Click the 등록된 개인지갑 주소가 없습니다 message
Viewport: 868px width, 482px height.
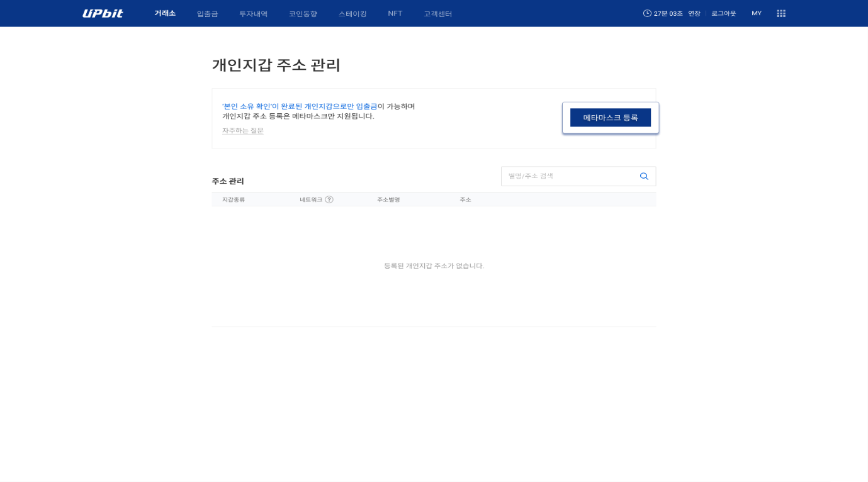(434, 266)
